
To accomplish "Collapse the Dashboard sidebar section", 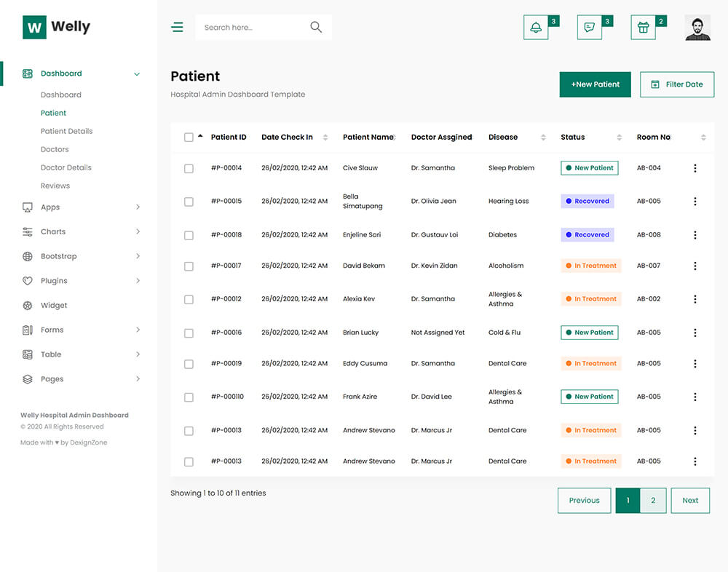I will 136,74.
